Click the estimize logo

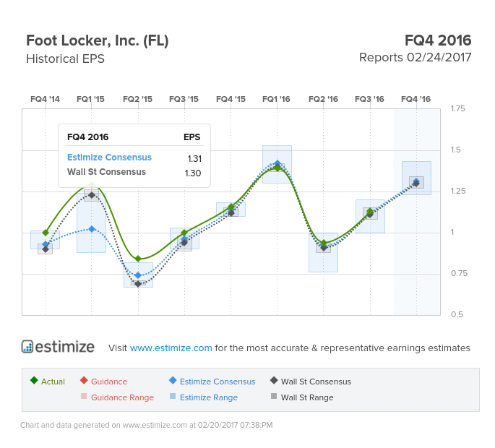58,347
